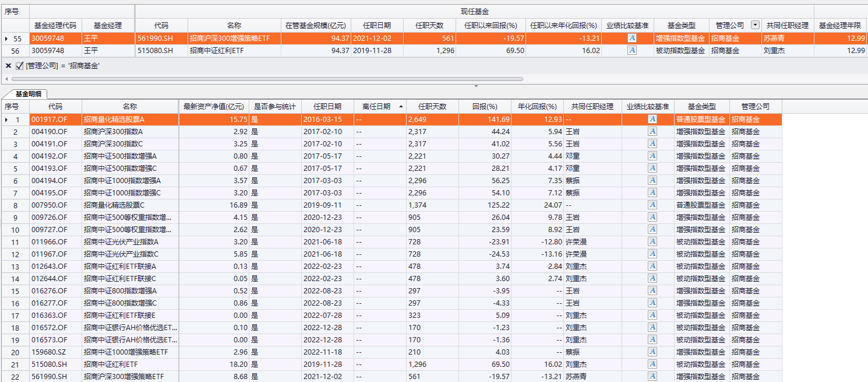Screen dimensions: 868x382
Task: Open benchmark icon for 016276.OF 招商中证800指数增强A
Action: (652, 290)
